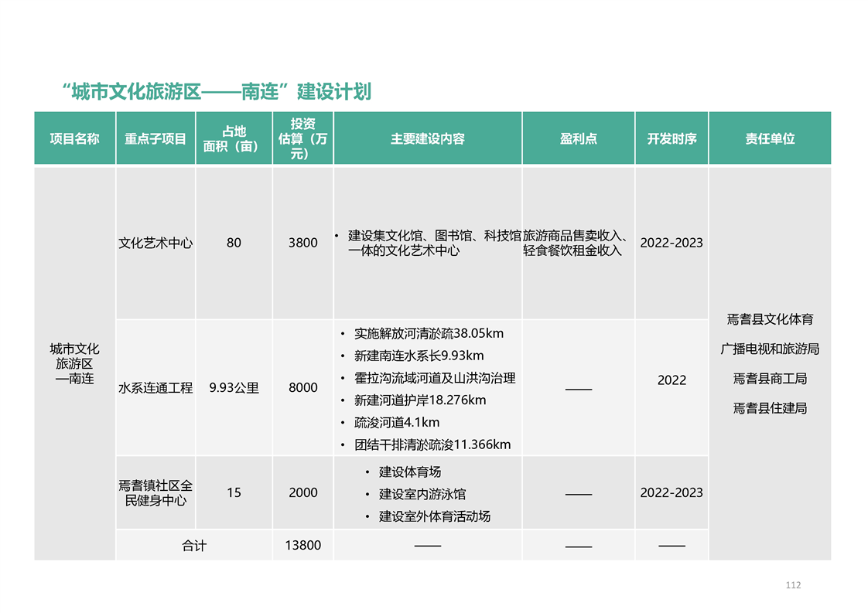Click the area value 80
868x613 pixels.
(234, 243)
